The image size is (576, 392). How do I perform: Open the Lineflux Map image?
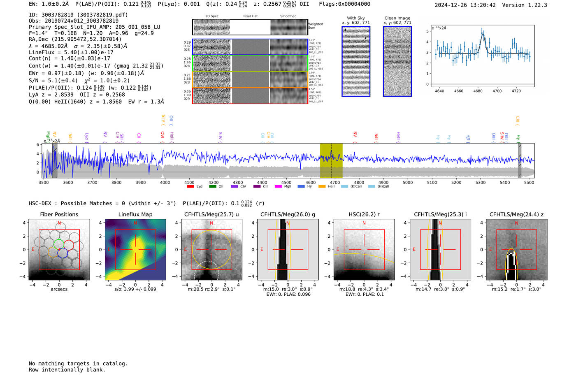[x=135, y=250]
